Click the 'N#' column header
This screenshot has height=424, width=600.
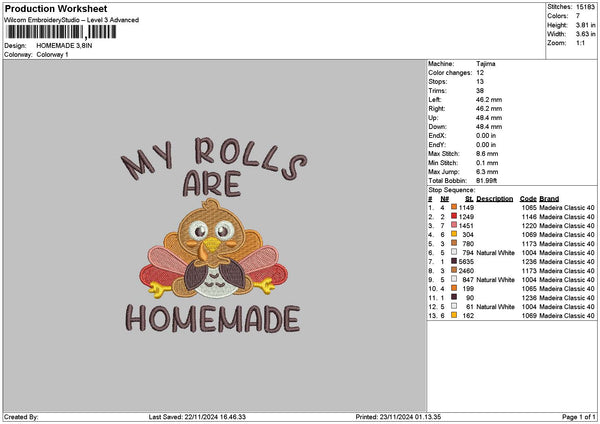(444, 199)
